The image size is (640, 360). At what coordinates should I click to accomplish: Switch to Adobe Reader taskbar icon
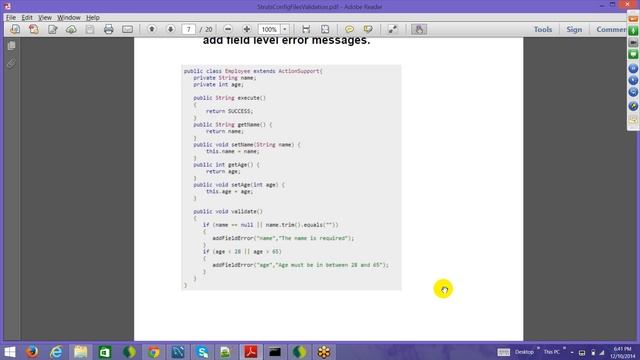(x=251, y=352)
